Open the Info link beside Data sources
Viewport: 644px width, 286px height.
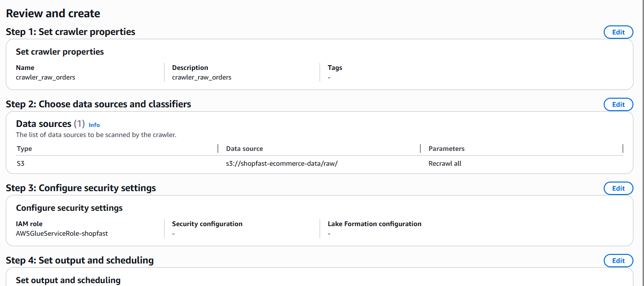94,125
